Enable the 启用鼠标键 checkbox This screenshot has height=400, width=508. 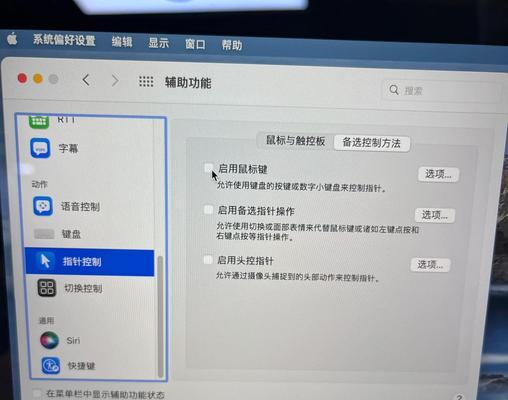pyautogui.click(x=209, y=168)
